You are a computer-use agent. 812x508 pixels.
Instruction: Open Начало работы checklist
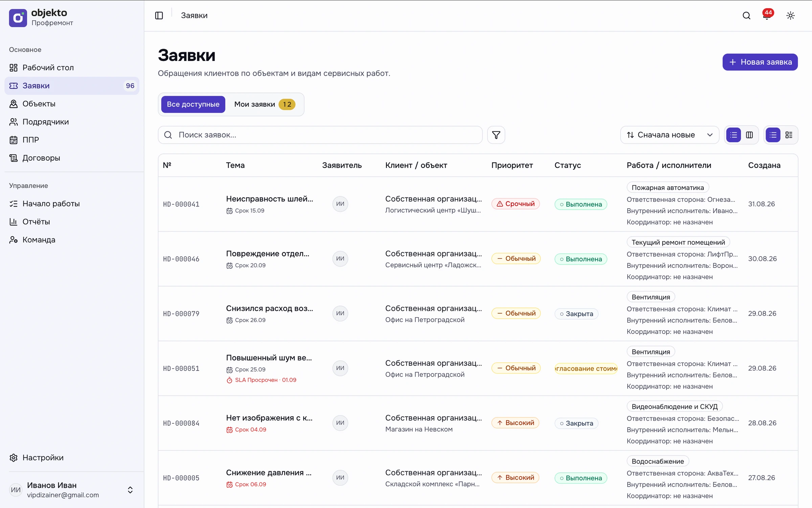click(72, 204)
